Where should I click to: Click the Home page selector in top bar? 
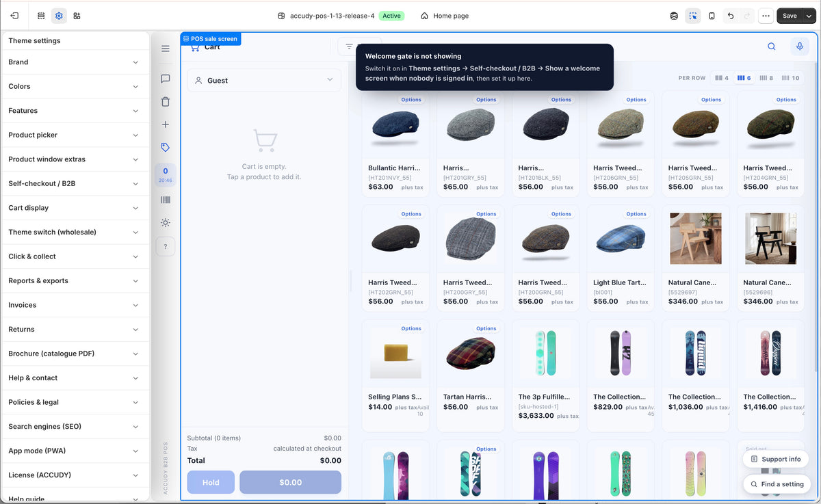445,16
